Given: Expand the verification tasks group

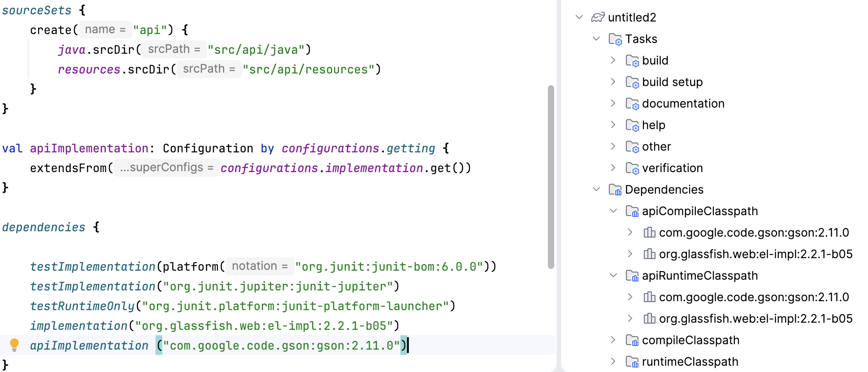Looking at the screenshot, I should coord(613,168).
